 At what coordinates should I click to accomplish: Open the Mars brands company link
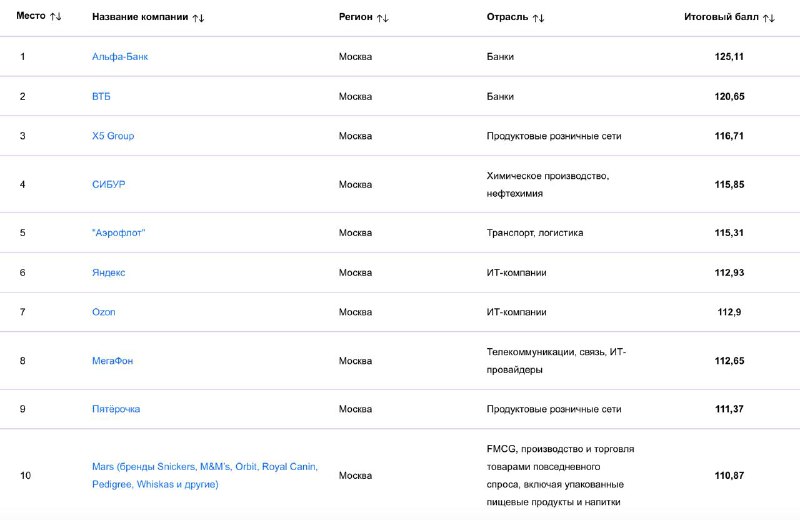coord(205,475)
